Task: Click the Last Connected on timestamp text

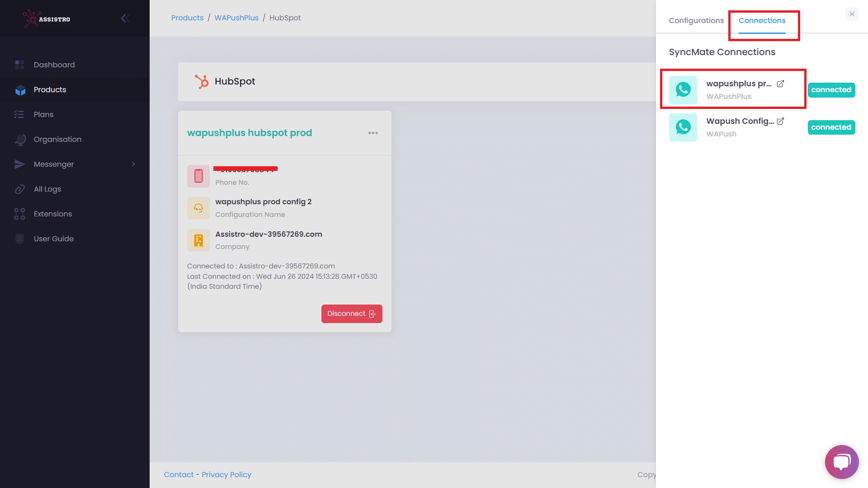Action: click(282, 281)
